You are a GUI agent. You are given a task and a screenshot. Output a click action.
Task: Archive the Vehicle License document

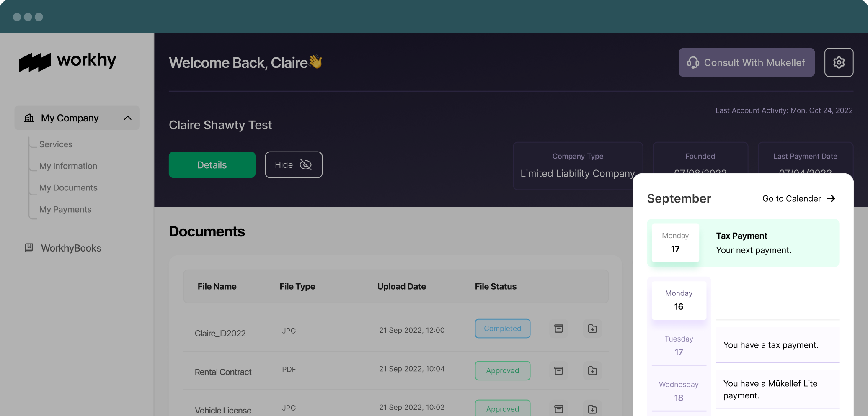[x=558, y=409]
